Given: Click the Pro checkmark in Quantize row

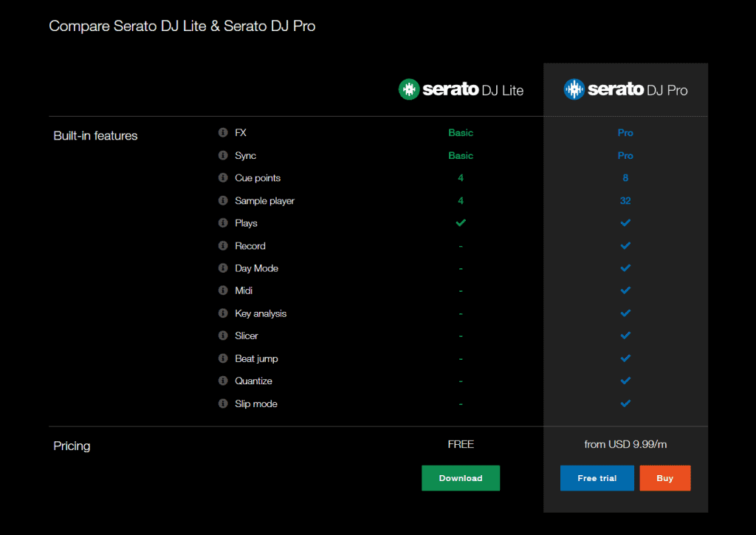Looking at the screenshot, I should point(625,381).
